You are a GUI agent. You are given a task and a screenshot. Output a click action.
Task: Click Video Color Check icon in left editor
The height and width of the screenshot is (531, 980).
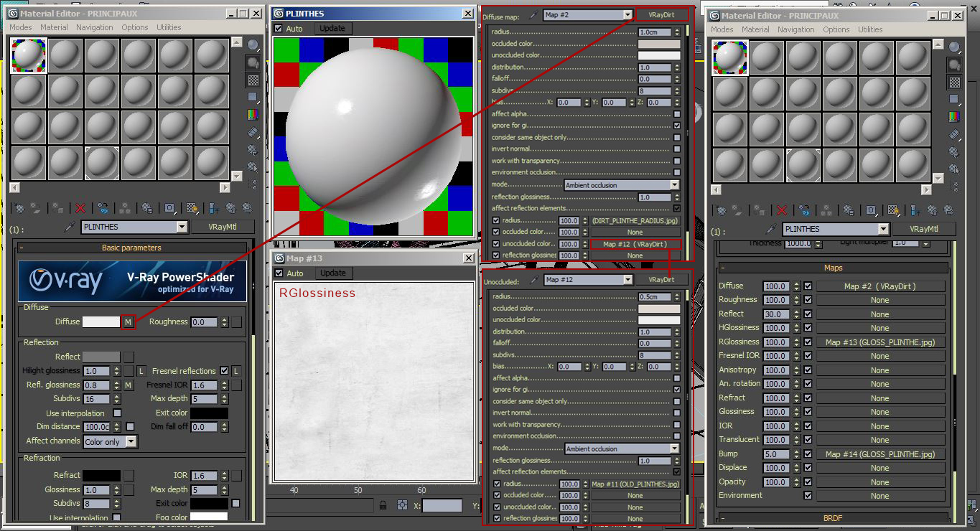point(253,113)
